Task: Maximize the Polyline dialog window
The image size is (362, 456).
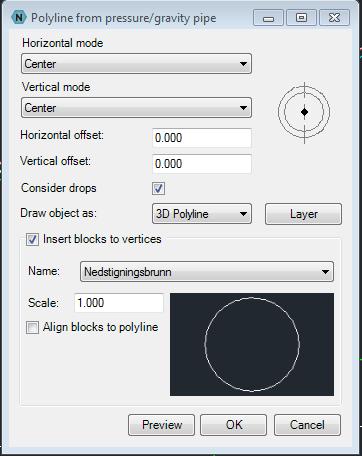Action: click(301, 18)
